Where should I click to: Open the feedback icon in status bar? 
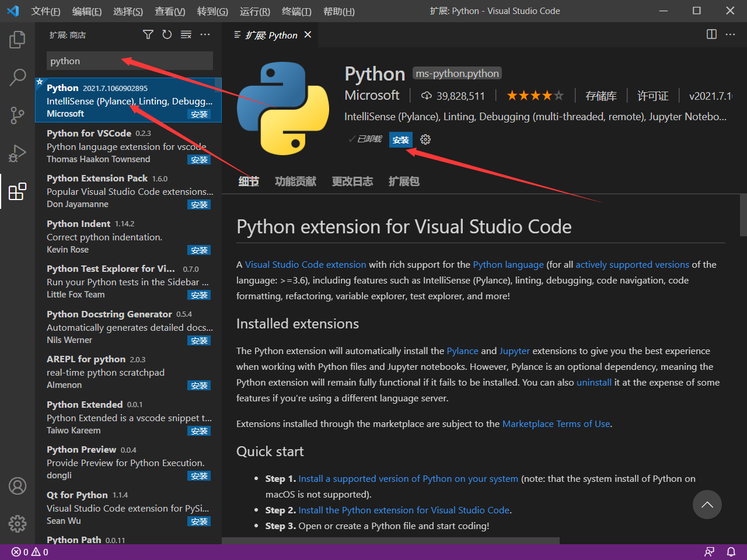click(x=710, y=552)
